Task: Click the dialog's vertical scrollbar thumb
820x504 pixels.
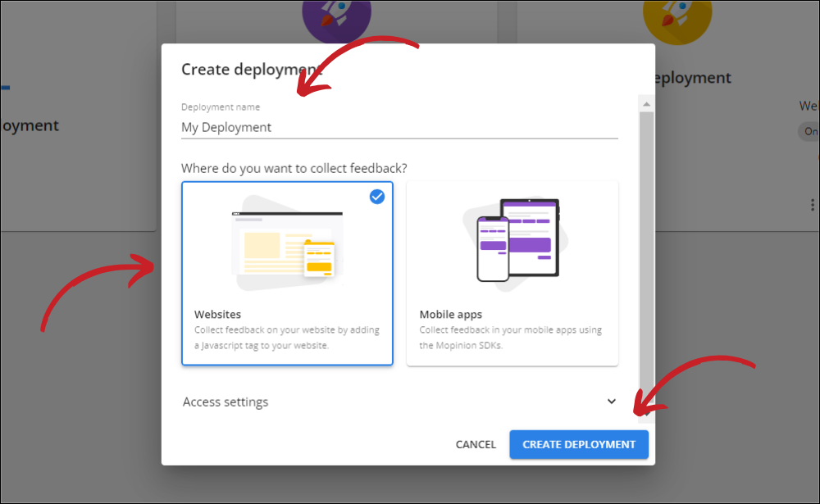Action: click(x=646, y=246)
